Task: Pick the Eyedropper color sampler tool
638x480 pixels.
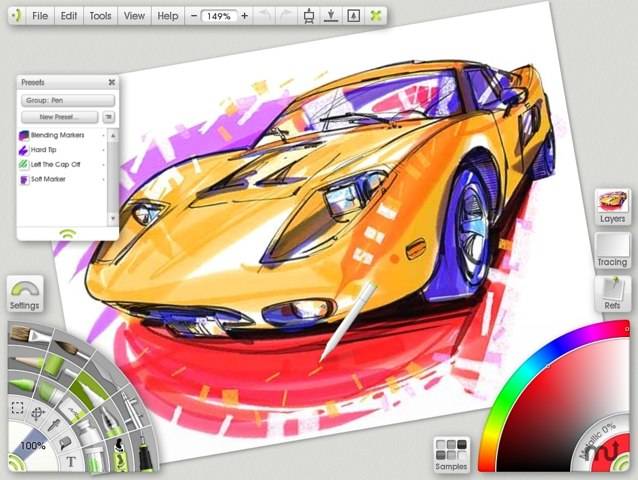Action: click(x=54, y=425)
